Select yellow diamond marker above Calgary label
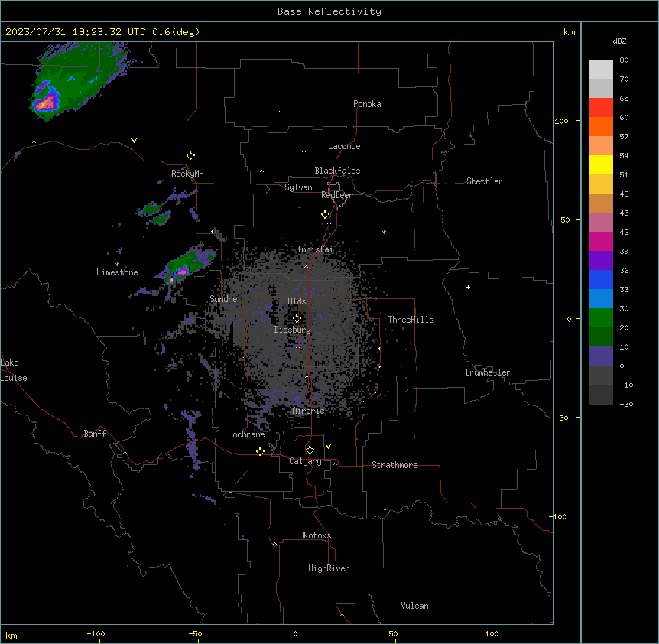 [x=310, y=450]
